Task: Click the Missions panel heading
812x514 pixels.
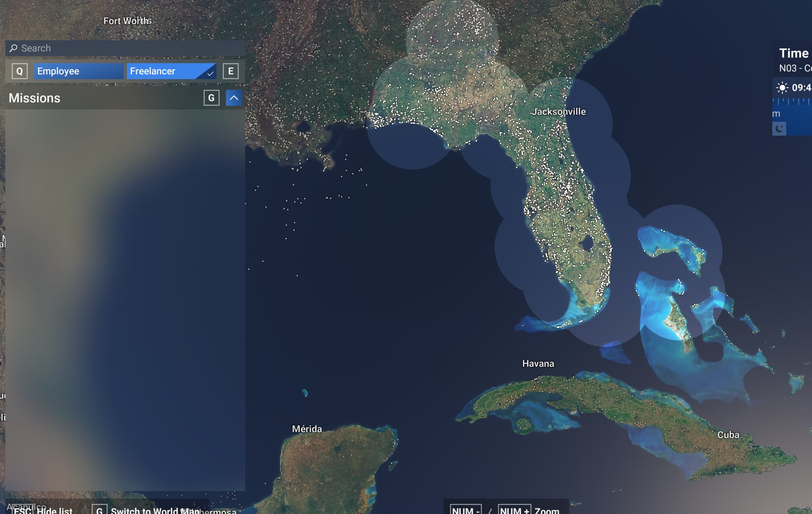Action: 35,98
